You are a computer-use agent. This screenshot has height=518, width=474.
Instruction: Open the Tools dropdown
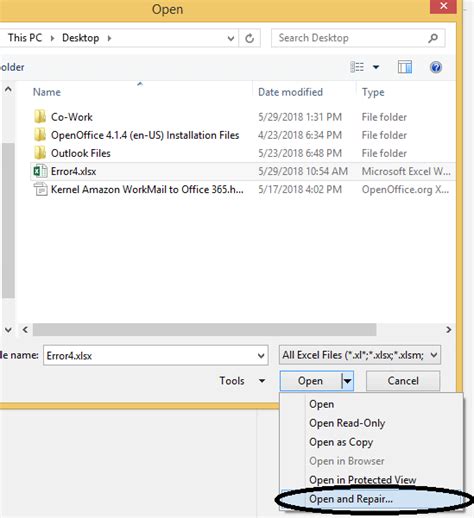pos(242,381)
